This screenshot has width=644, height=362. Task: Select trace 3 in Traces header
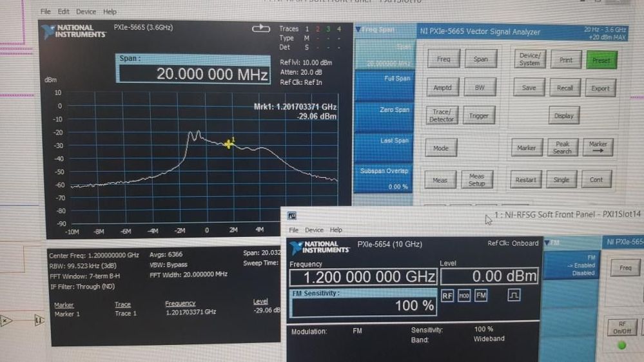click(x=328, y=29)
